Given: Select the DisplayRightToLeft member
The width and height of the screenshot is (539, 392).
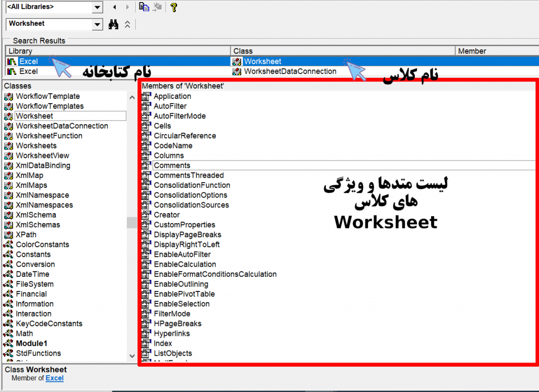Looking at the screenshot, I should pyautogui.click(x=187, y=245).
